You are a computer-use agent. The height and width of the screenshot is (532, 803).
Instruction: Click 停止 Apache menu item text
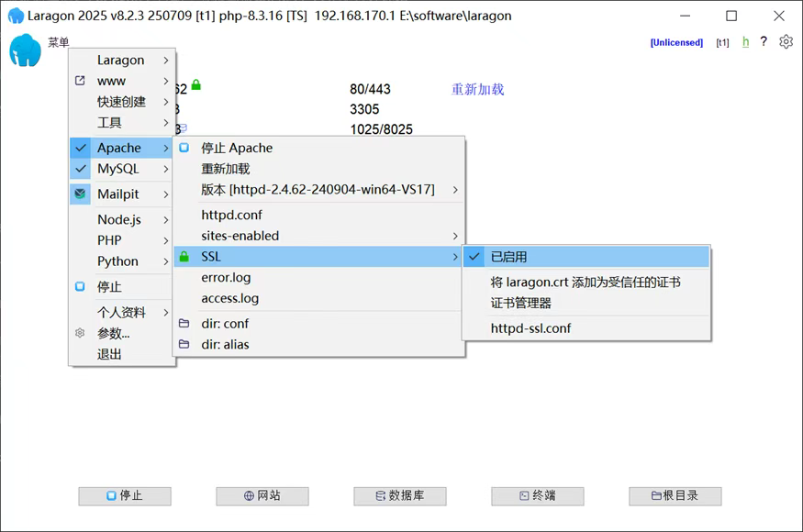(237, 148)
